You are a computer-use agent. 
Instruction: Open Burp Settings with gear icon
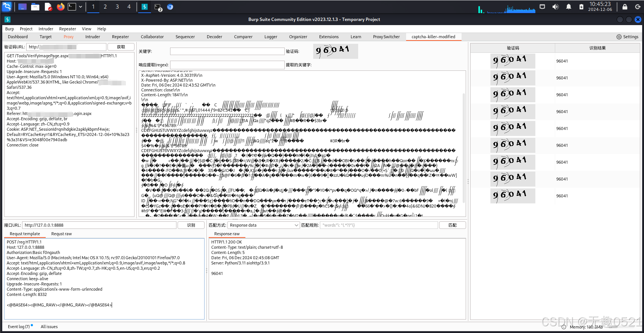click(627, 37)
